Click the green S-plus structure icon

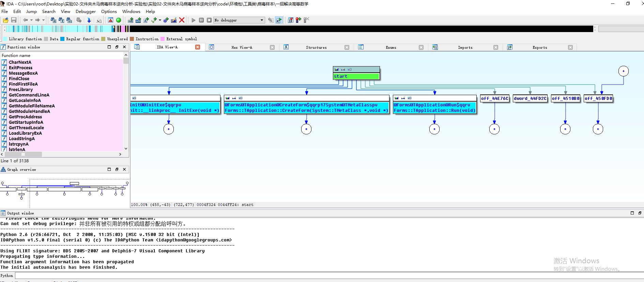tap(154, 20)
